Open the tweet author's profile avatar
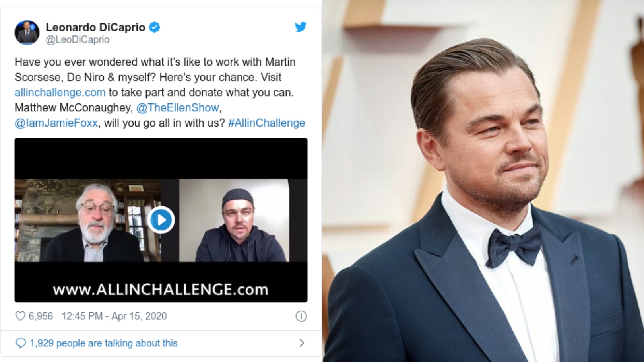 [27, 32]
